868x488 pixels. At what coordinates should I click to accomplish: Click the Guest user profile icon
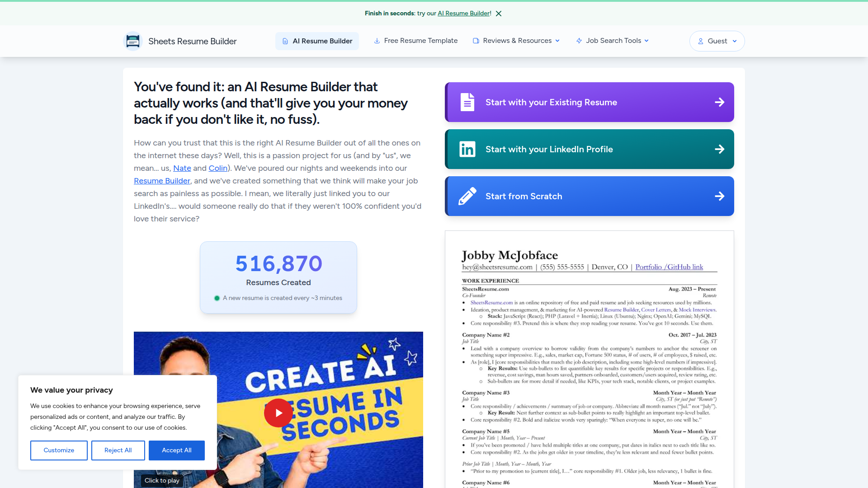pos(700,41)
